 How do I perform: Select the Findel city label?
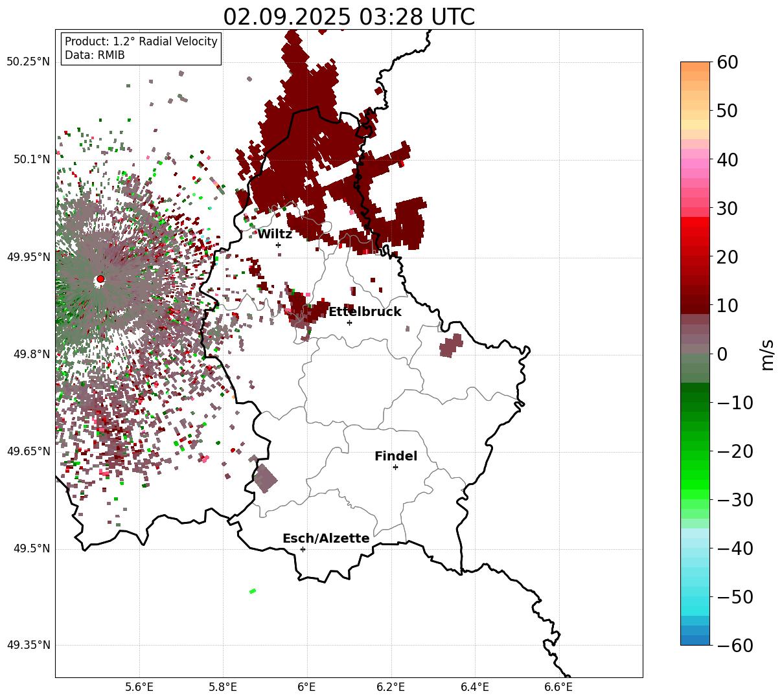(x=396, y=456)
